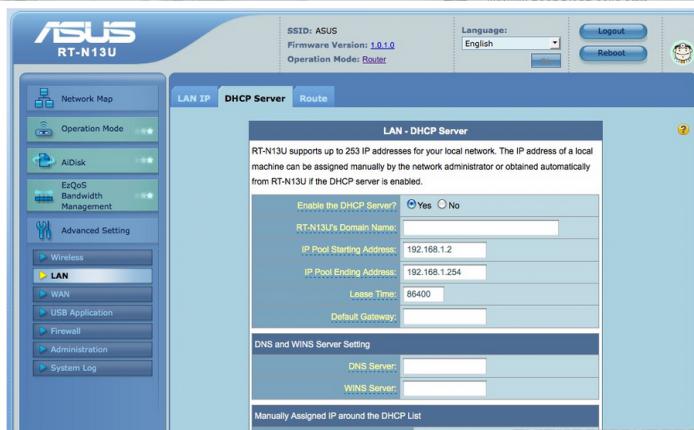The image size is (694, 430).
Task: Click the IP Pool Ending Address label
Action: tap(350, 272)
